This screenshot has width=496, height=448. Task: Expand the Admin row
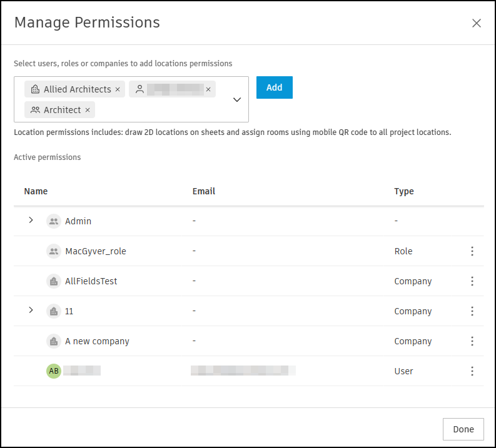tap(31, 221)
